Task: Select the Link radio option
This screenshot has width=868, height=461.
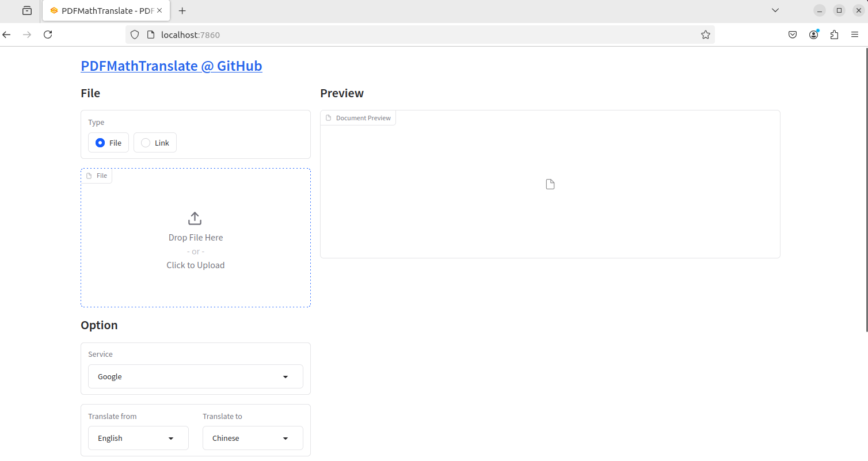Action: tap(155, 143)
